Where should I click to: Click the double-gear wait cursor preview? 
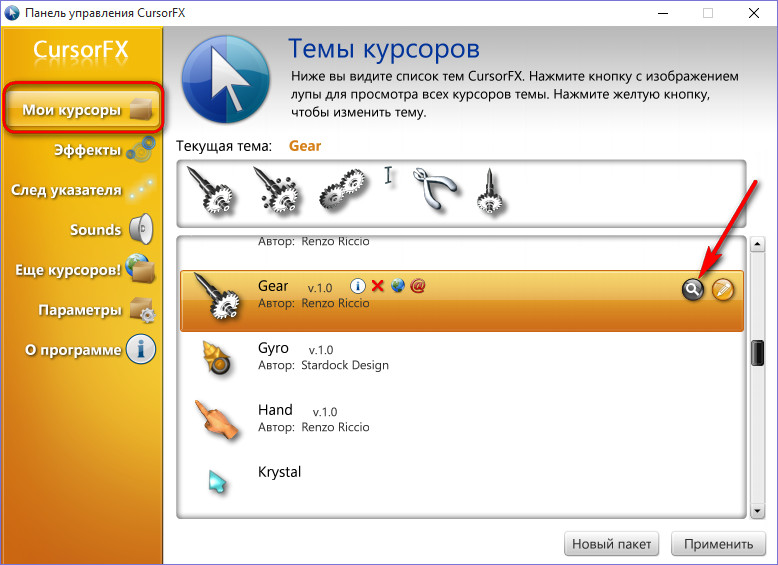343,188
